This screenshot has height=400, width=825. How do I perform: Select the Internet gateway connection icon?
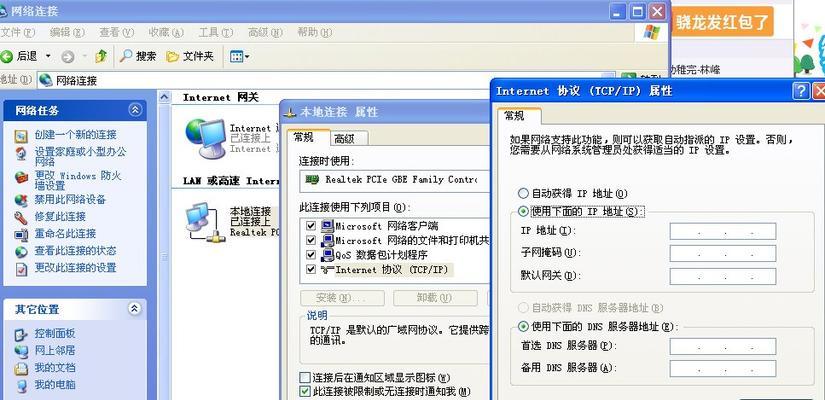(x=205, y=138)
